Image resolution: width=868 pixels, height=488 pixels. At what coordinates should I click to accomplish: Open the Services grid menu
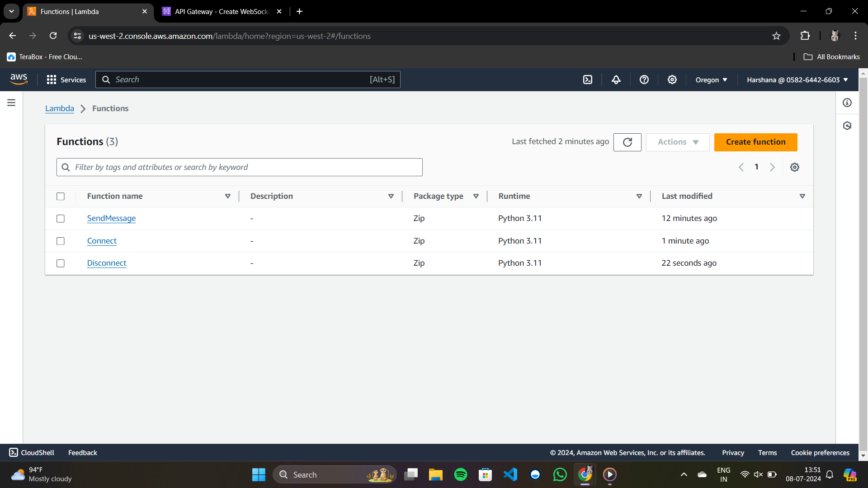pyautogui.click(x=66, y=80)
